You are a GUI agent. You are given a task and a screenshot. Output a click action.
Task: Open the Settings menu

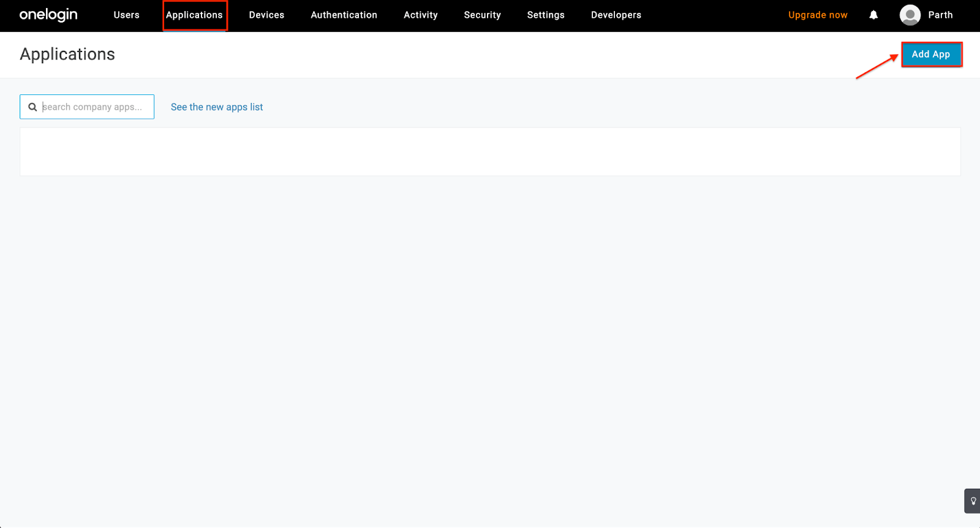(x=546, y=15)
